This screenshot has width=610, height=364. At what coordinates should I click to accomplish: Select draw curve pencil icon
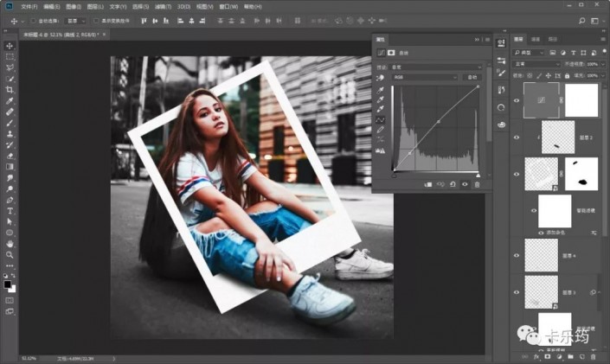(x=380, y=130)
